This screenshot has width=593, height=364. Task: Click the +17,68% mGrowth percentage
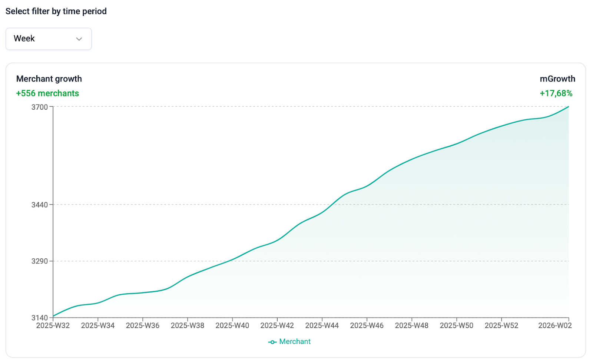[556, 93]
